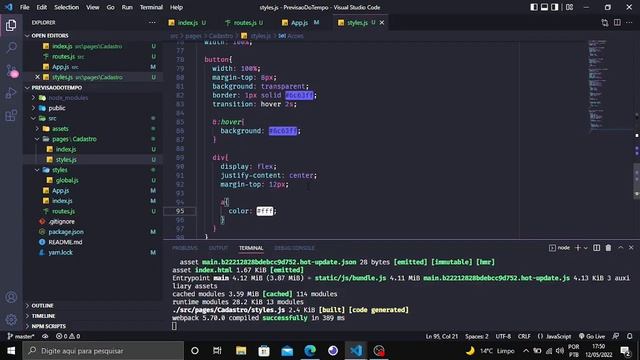The image size is (640, 360).
Task: Toggle secondary side bar layout icon
Action: [x=555, y=7]
